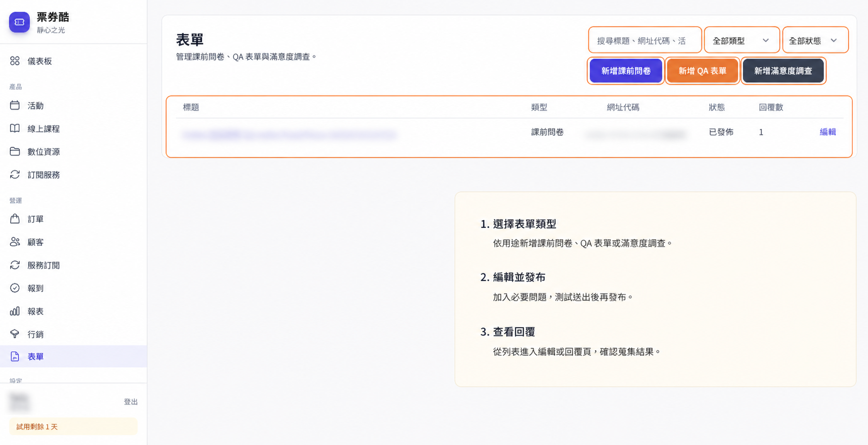Viewport: 868px width, 445px height.
Task: Click 新增 QA 表單 button
Action: (702, 71)
